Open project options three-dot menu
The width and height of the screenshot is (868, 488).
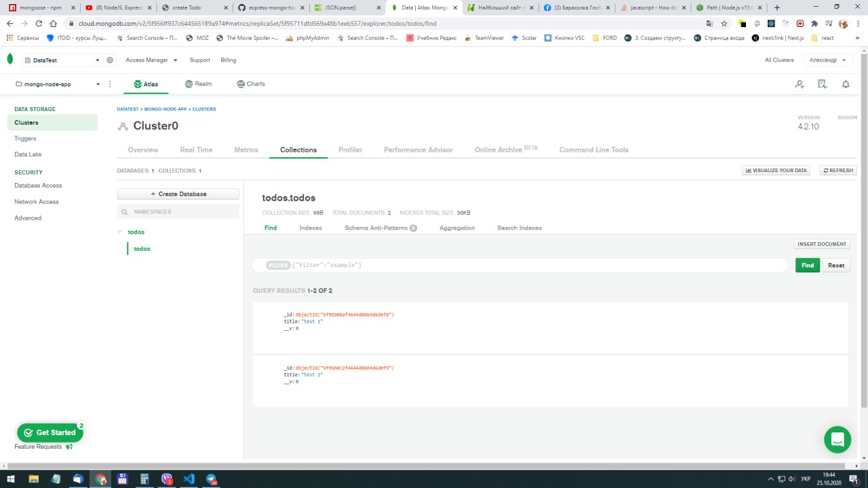click(x=110, y=84)
